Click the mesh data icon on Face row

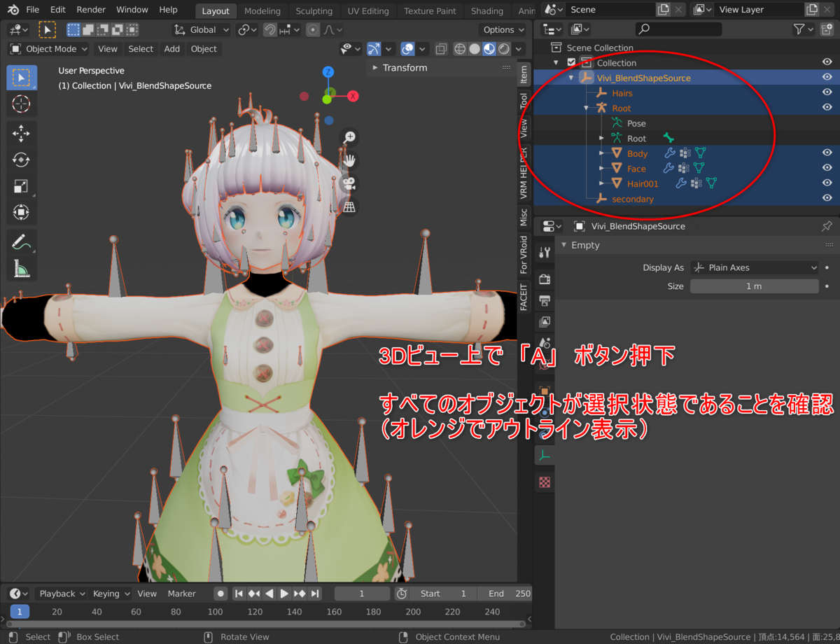(699, 168)
